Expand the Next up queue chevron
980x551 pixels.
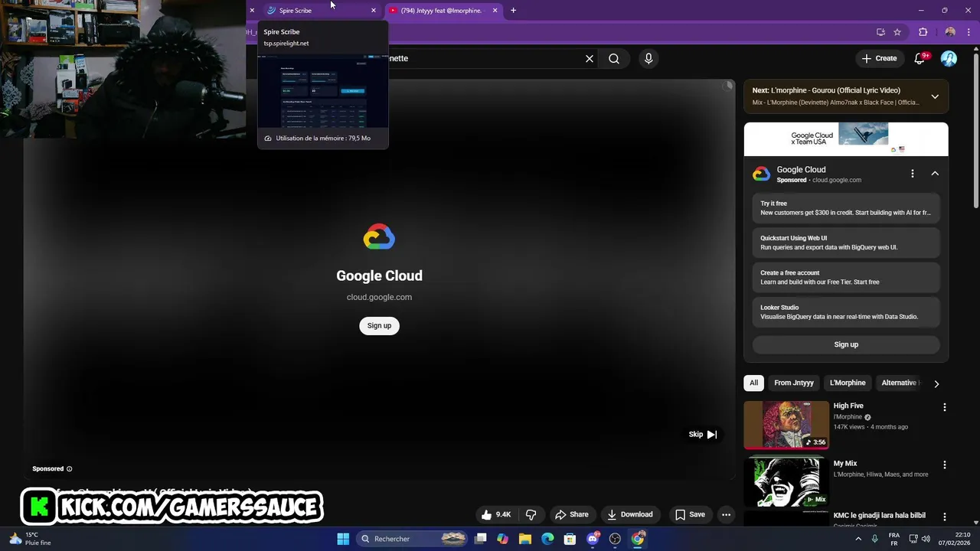coord(935,96)
